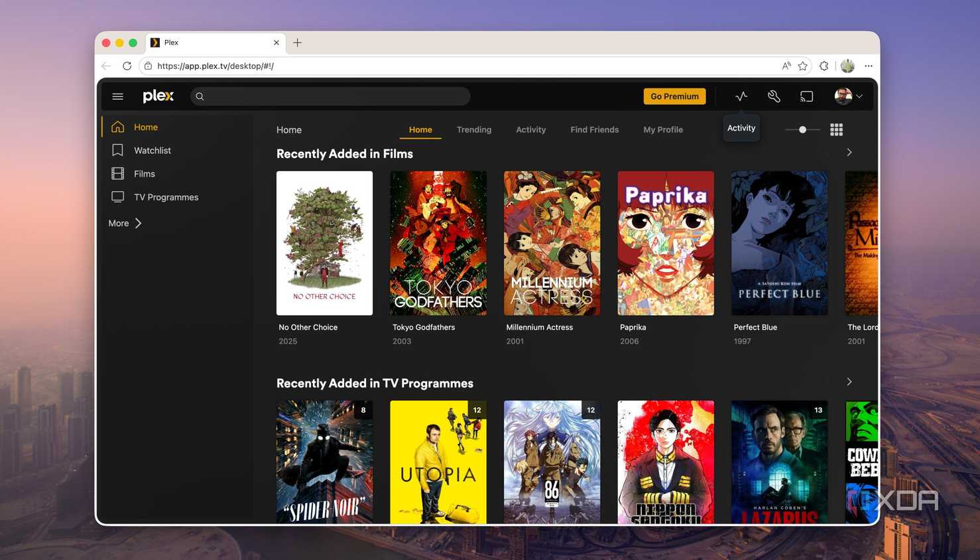Open the browser profile avatar

point(847,66)
